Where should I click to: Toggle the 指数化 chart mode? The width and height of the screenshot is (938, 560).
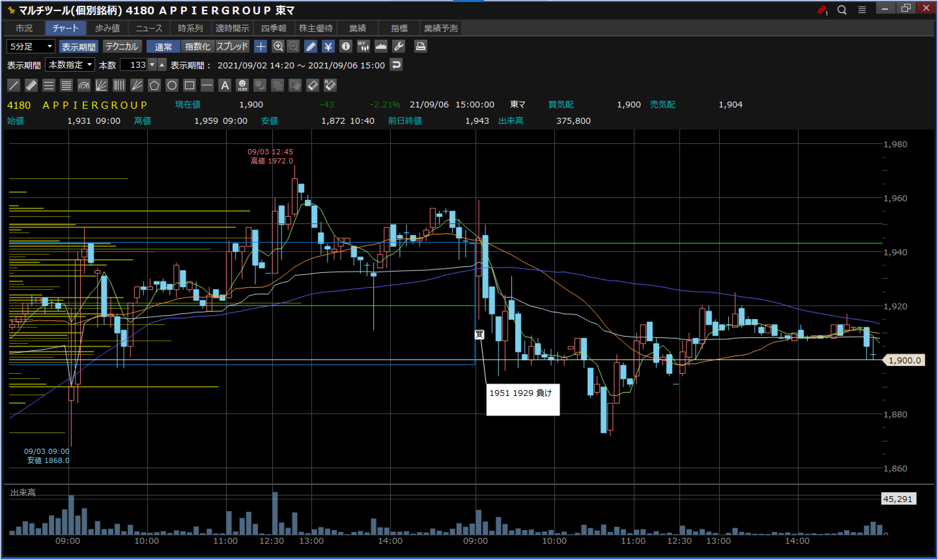point(197,47)
